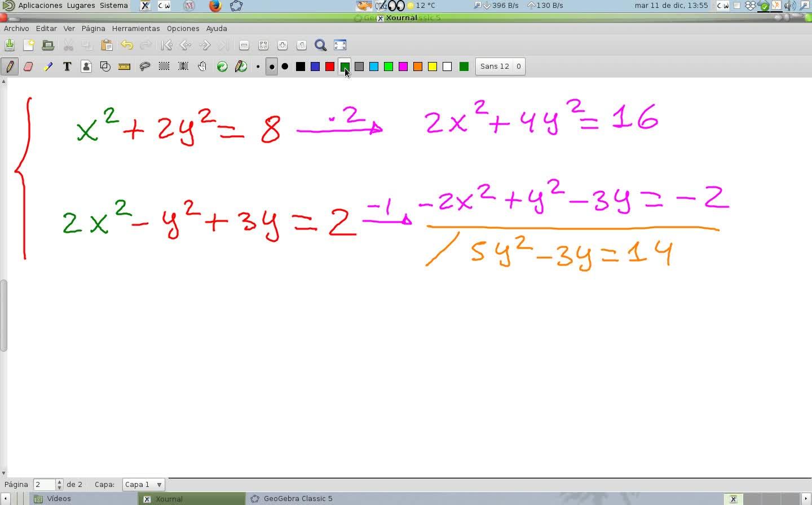Toggle fullscreen mode
This screenshot has height=505, width=812.
[340, 45]
